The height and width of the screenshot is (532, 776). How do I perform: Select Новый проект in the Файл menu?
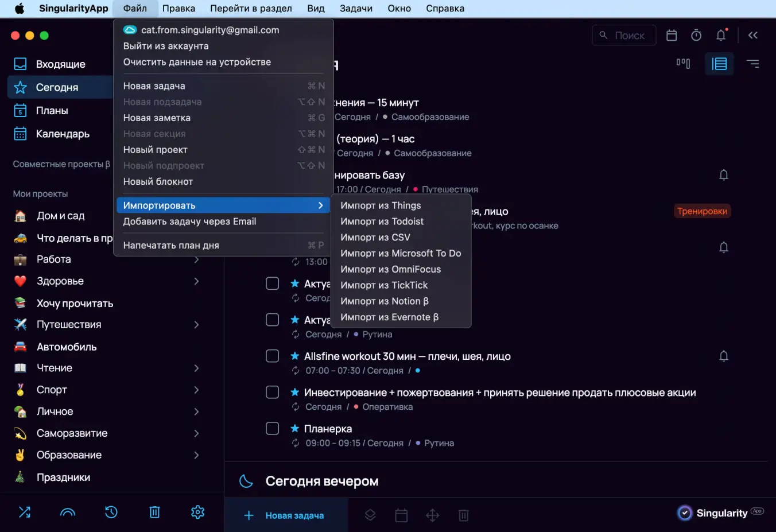156,150
